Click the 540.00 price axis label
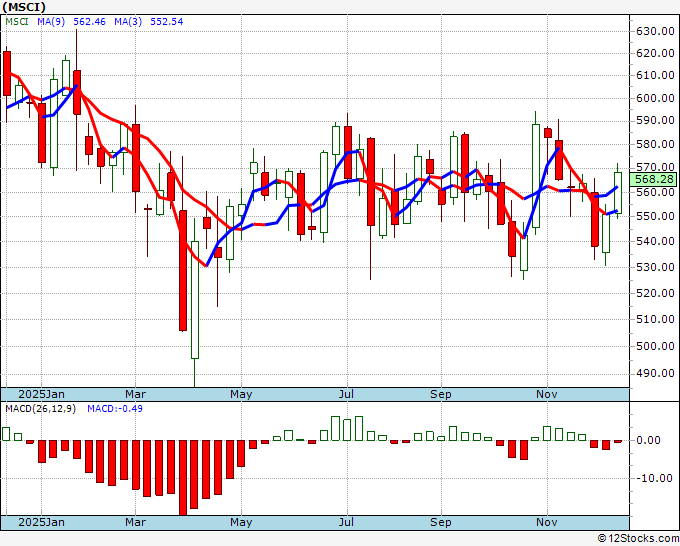This screenshot has width=680, height=546. coord(655,241)
